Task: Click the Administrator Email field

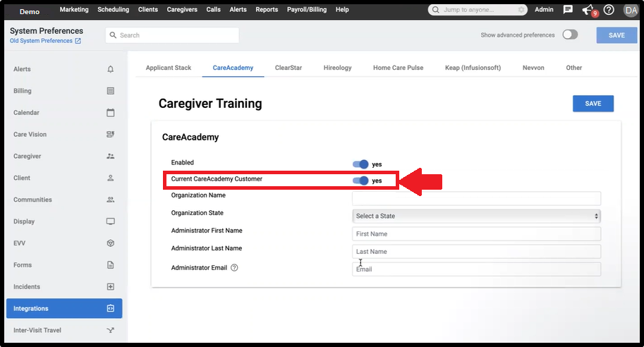Action: click(x=476, y=269)
